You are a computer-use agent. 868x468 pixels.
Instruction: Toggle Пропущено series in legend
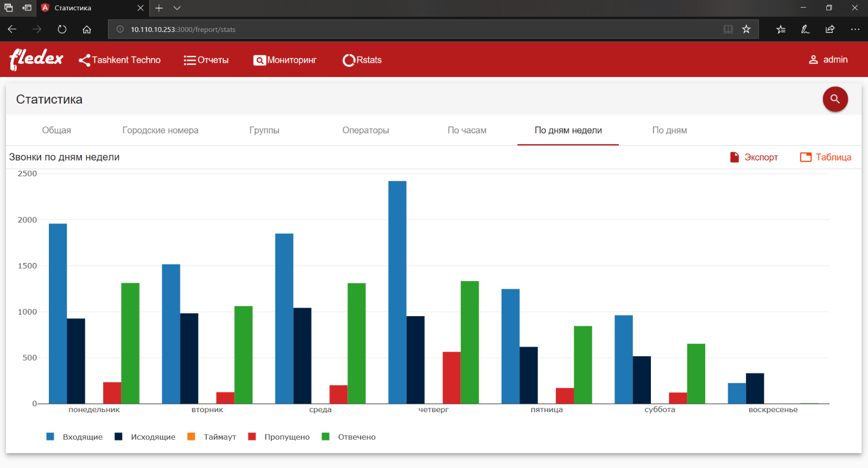(279, 437)
